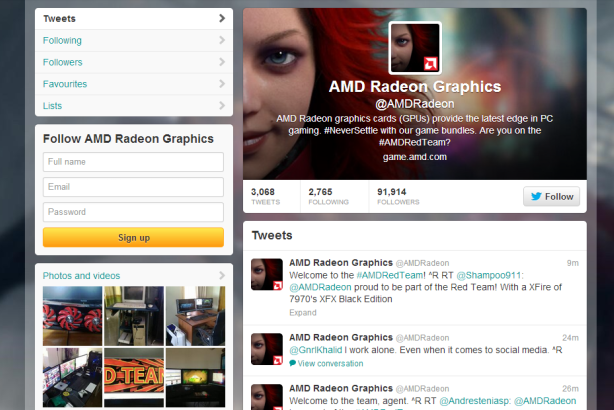Click chevron arrow next to Lists
The width and height of the screenshot is (614, 410).
click(222, 105)
